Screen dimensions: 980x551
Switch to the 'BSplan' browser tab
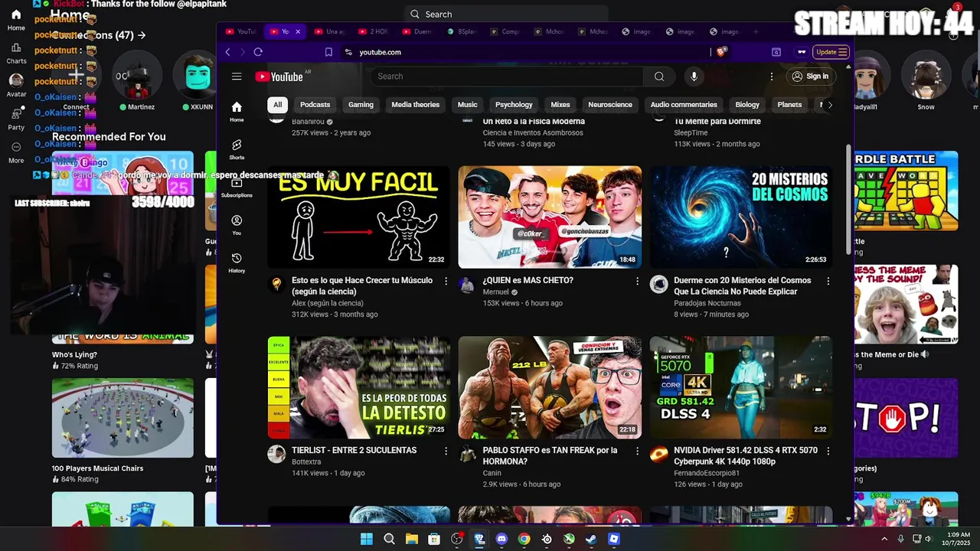(462, 31)
